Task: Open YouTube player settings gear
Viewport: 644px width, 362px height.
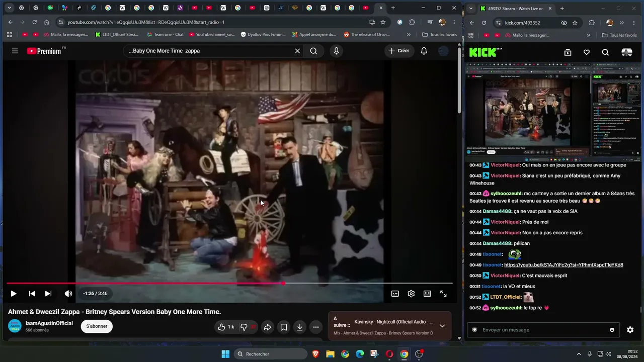Action: tap(411, 294)
